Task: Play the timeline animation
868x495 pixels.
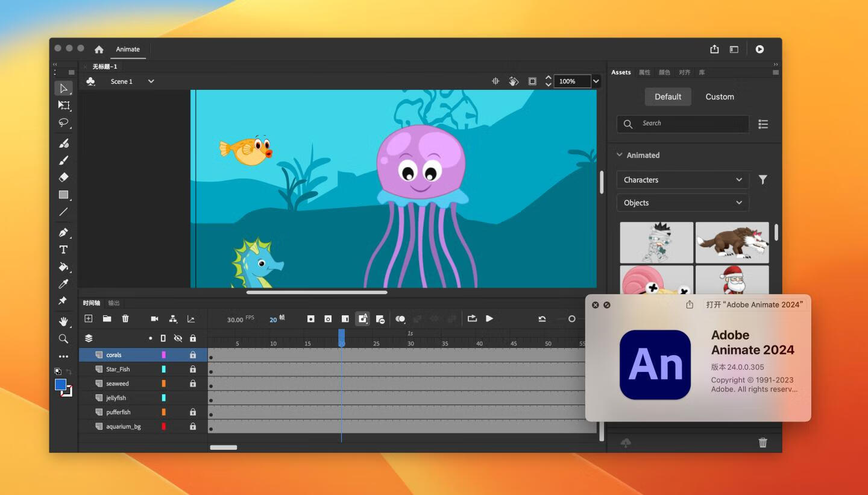Action: click(x=489, y=319)
